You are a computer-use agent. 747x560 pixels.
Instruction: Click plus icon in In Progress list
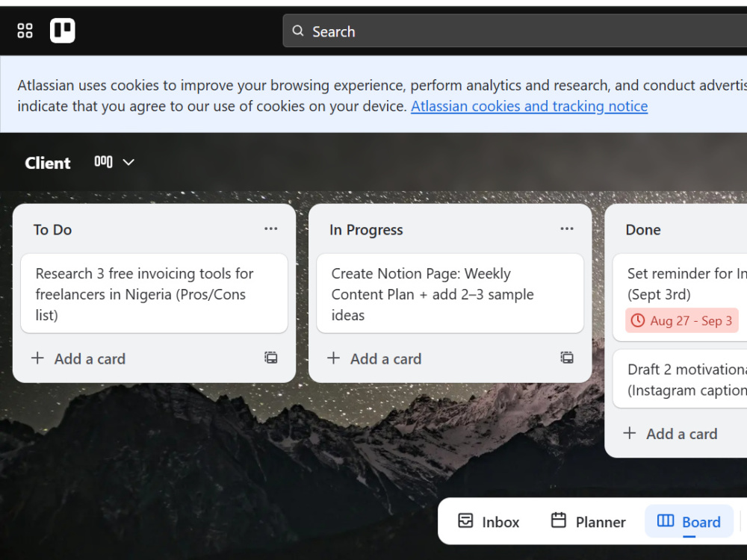[334, 358]
